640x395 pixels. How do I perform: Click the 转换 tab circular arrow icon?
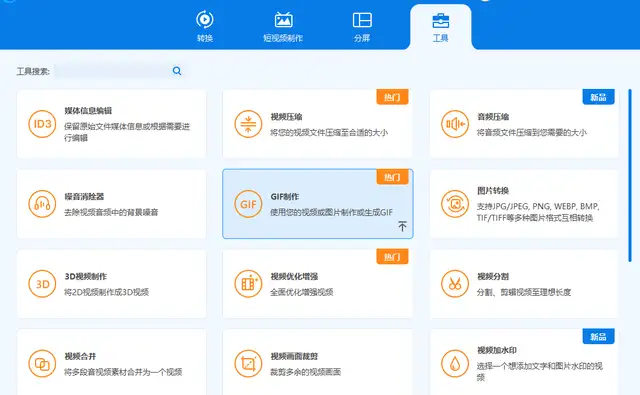[x=204, y=19]
